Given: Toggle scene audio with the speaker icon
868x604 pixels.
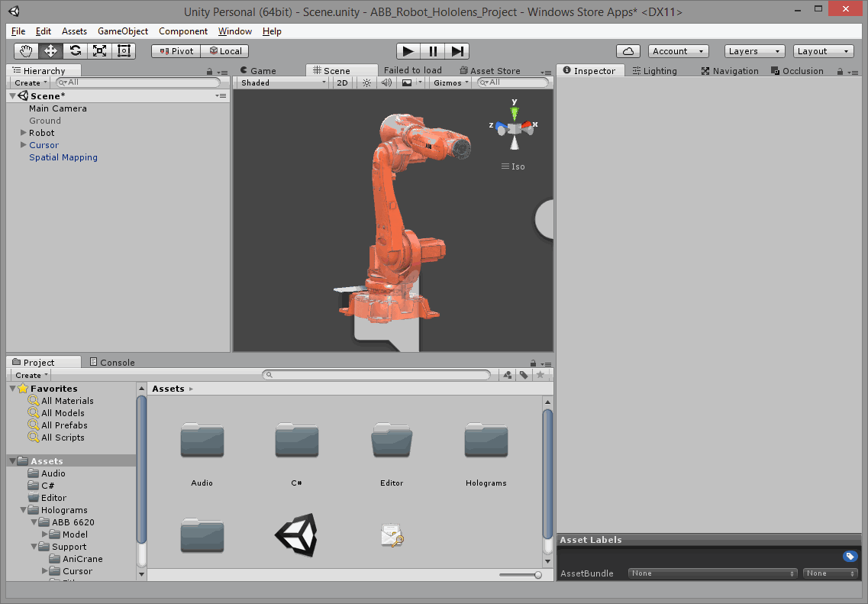Looking at the screenshot, I should point(386,82).
